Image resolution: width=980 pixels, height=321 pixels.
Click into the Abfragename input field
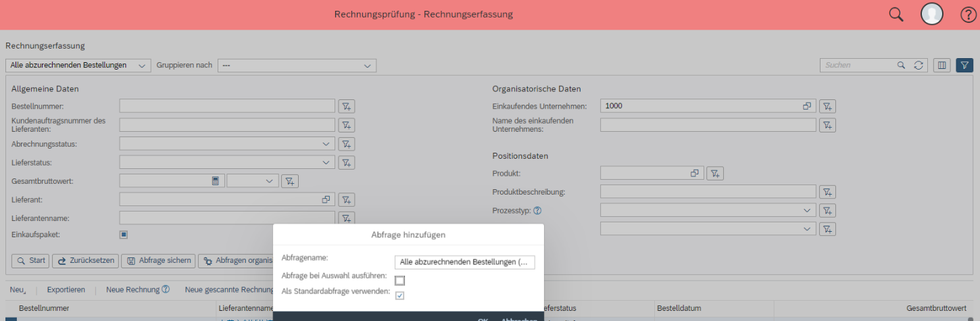(464, 262)
